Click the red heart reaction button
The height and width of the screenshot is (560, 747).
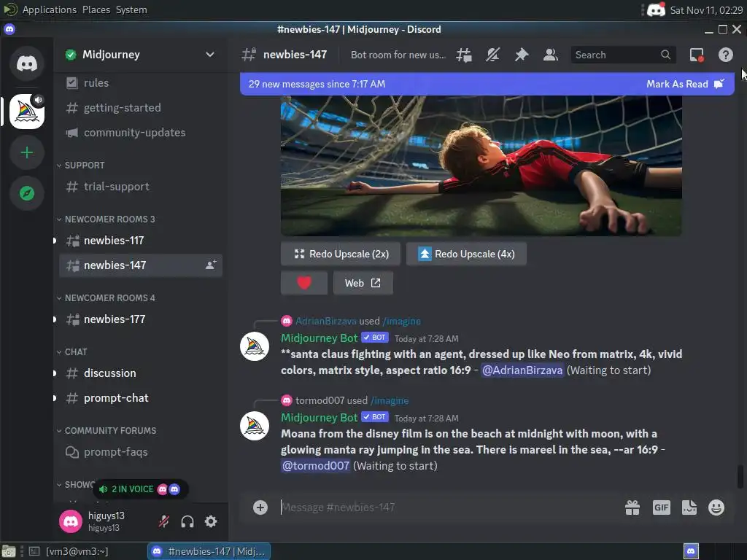304,283
